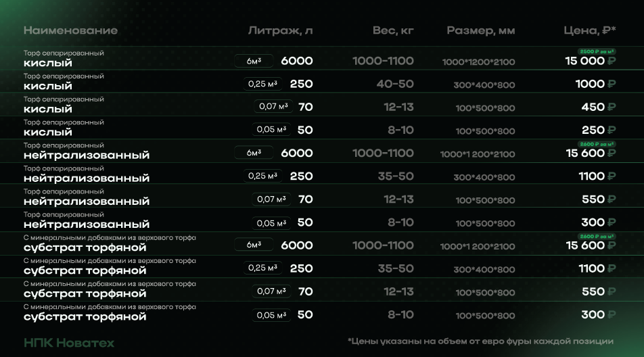Select the 0,05 м³ badge for торф кислый
Image resolution: width=644 pixels, height=357 pixels.
pyautogui.click(x=272, y=130)
